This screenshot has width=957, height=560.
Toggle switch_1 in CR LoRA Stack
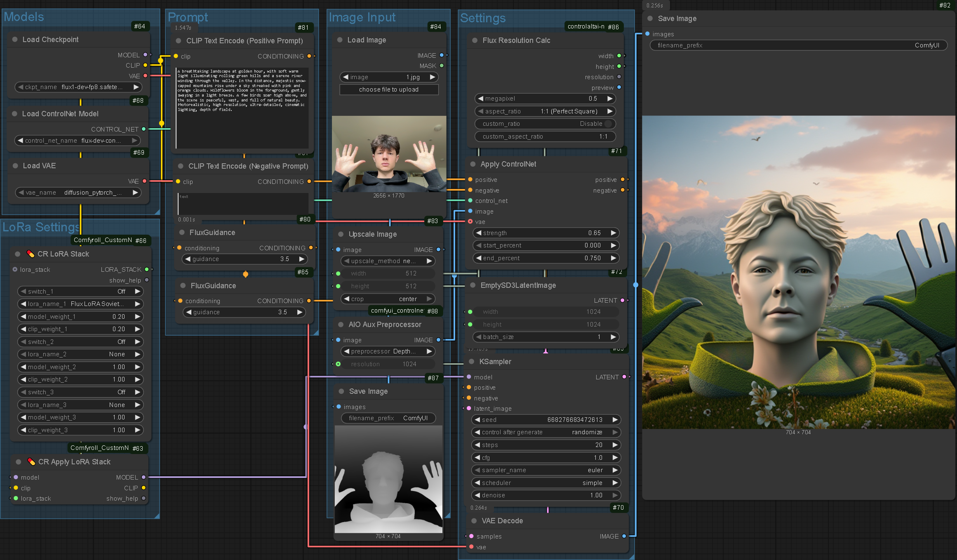coord(80,292)
